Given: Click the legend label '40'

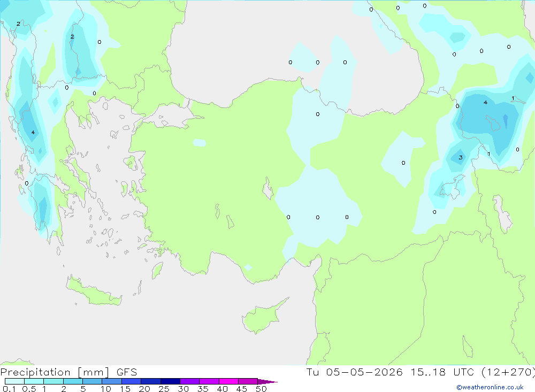Looking at the screenshot, I should click(223, 389).
